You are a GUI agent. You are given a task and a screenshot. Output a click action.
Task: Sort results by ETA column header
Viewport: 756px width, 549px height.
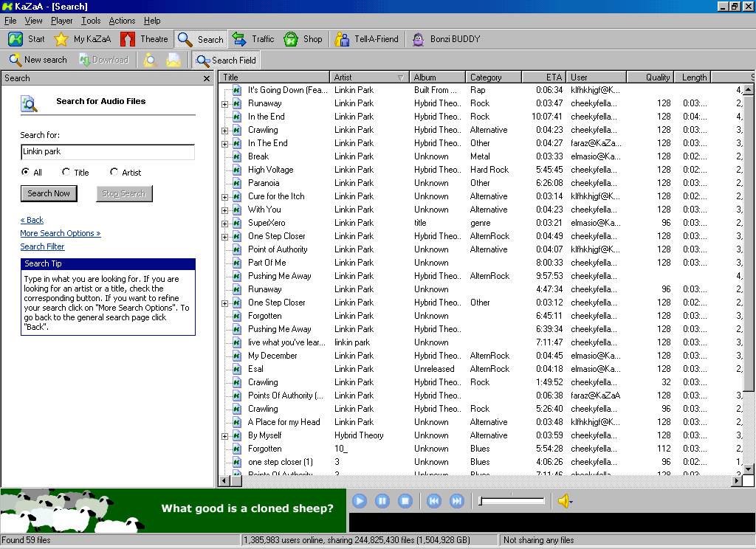click(543, 77)
